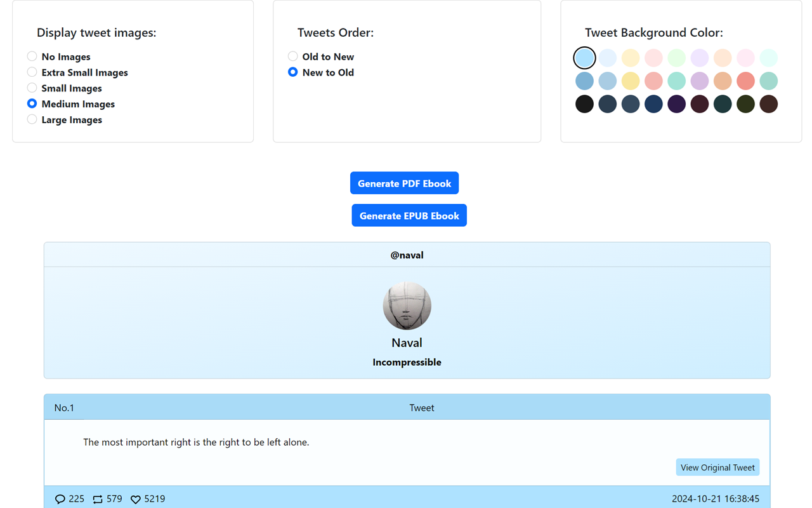The image size is (812, 508).
Task: Select New to Old tweet order
Action: pos(292,72)
